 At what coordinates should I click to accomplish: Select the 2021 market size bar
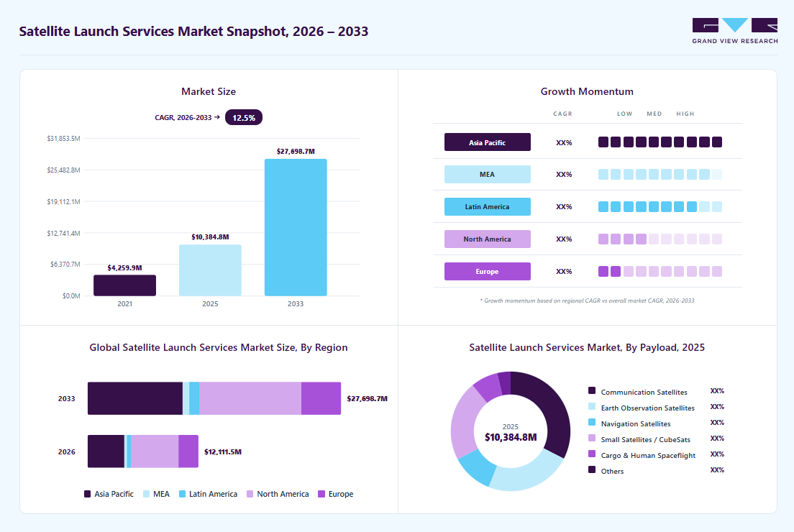(x=124, y=285)
